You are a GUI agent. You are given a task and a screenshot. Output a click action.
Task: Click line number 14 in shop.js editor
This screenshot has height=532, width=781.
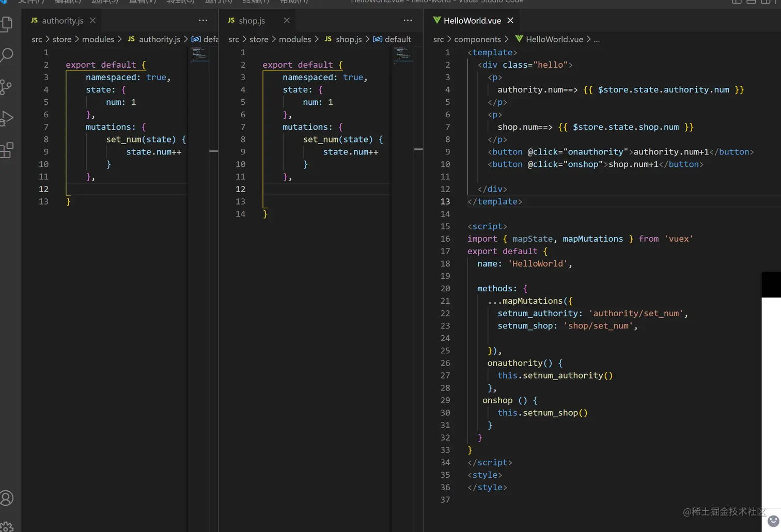tap(241, 214)
